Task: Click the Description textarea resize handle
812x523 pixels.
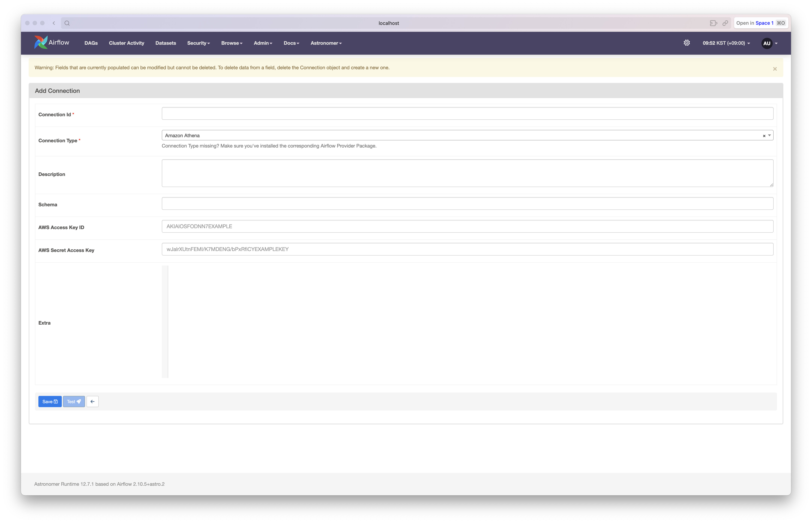Action: pos(771,185)
